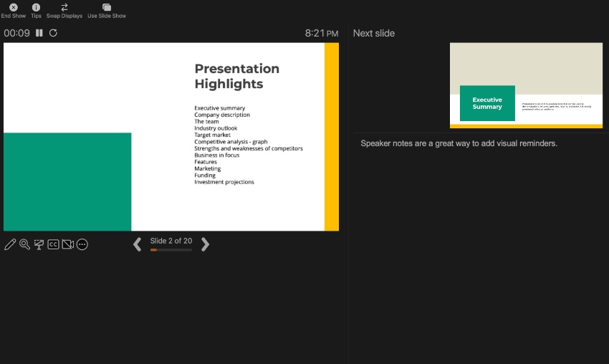Viewport: 609px width, 364px height.
Task: Open the Tips info icon
Action: (36, 11)
